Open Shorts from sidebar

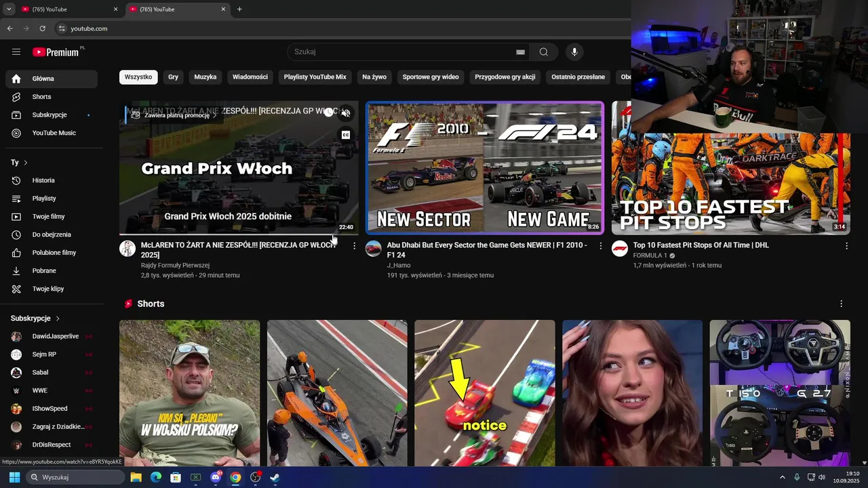click(52, 97)
